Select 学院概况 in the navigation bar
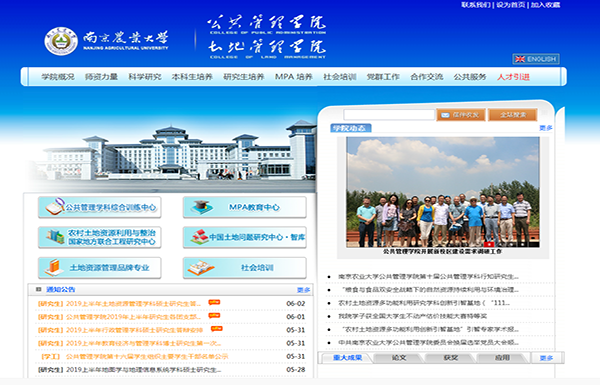The width and height of the screenshot is (600, 385). tap(58, 77)
